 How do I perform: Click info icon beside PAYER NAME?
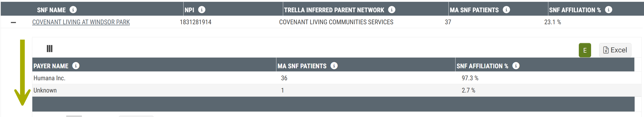[76, 66]
